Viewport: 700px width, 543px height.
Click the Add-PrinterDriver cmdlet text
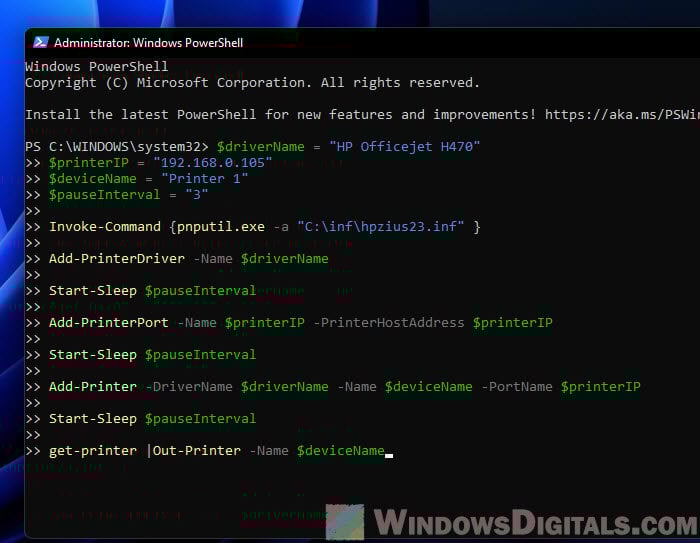(x=117, y=259)
